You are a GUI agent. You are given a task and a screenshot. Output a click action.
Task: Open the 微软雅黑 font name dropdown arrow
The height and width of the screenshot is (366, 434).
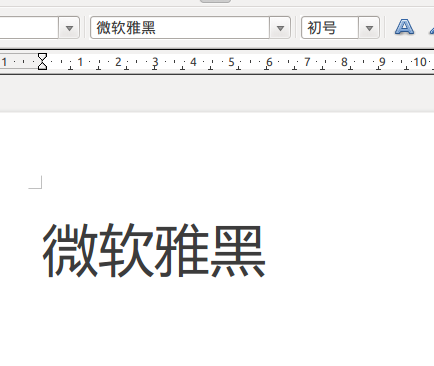click(x=280, y=28)
